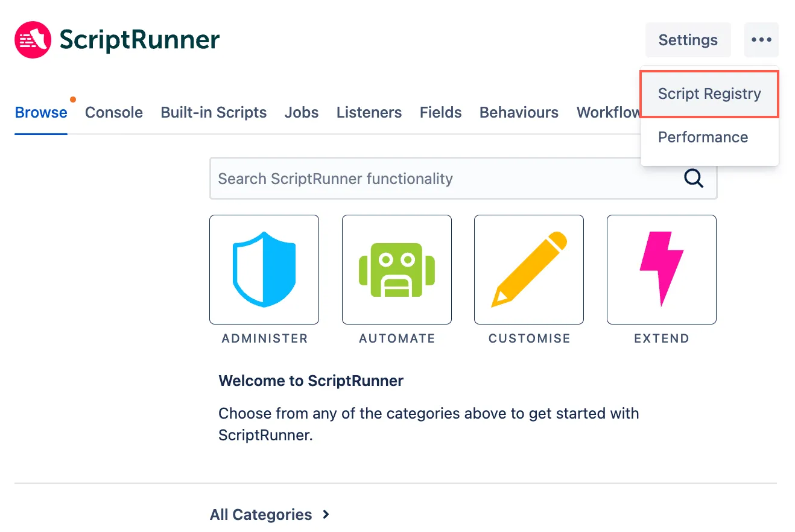The image size is (795, 532).
Task: Click the magnifying glass search icon
Action: coord(694,179)
